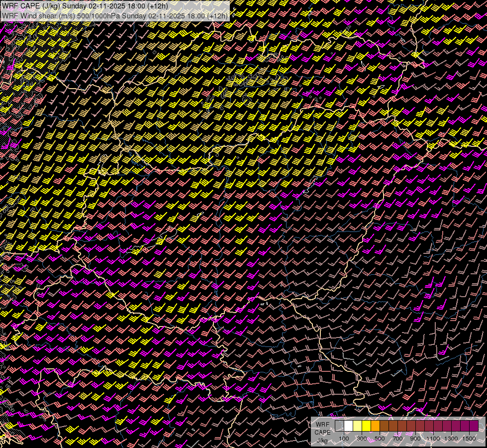487x448 pixels.
Task: Click the bright yellow CAPE legend swatch
Action: [367, 426]
